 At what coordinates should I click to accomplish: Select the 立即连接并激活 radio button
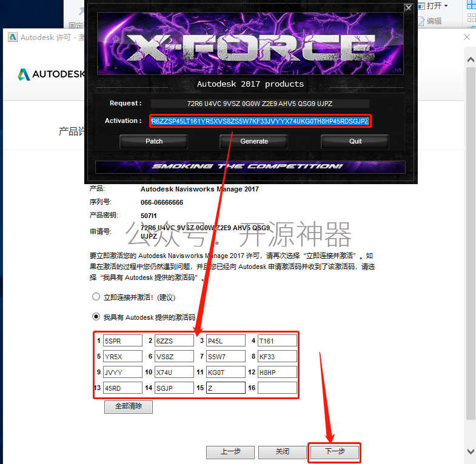click(x=96, y=297)
